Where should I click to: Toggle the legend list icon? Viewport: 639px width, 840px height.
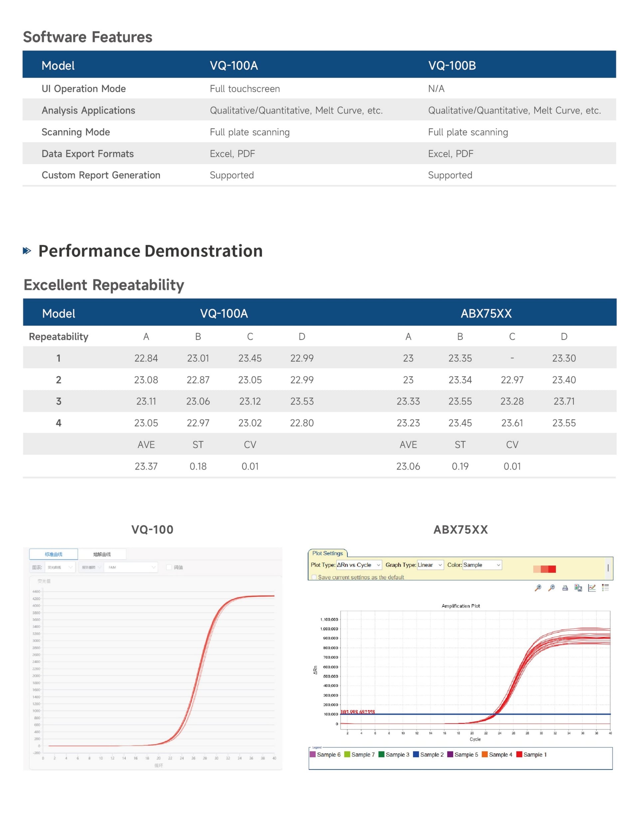(x=605, y=588)
